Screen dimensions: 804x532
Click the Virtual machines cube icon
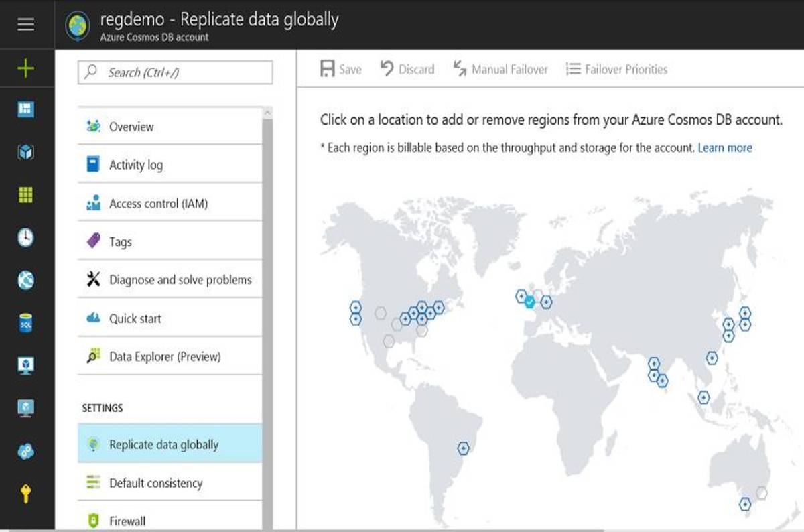(25, 151)
